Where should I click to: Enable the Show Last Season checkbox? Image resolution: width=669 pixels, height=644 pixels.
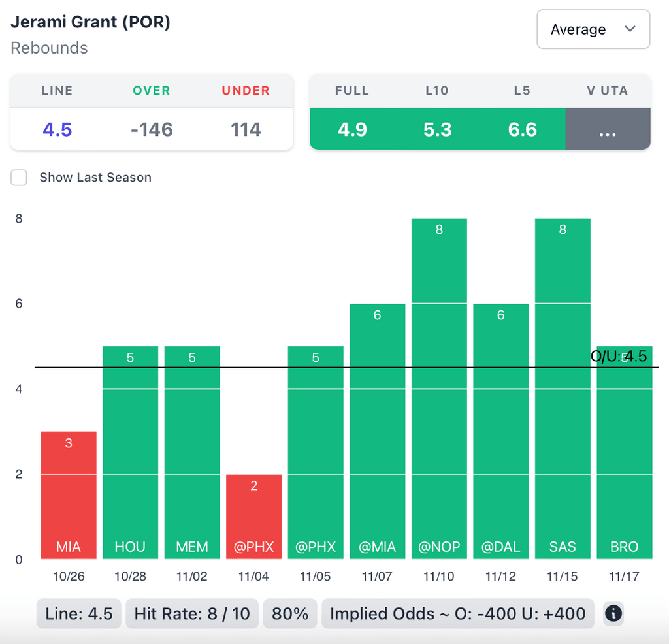19,178
